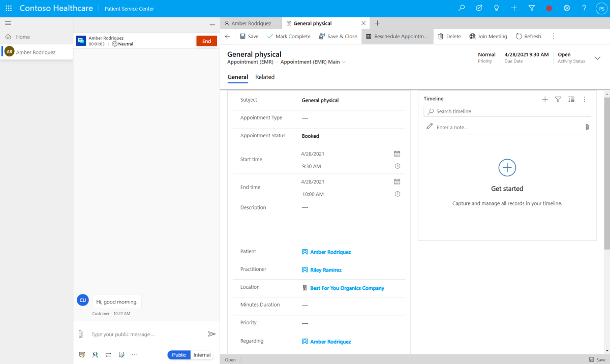Click the back arrow in command bar
The image size is (610, 364).
[227, 36]
